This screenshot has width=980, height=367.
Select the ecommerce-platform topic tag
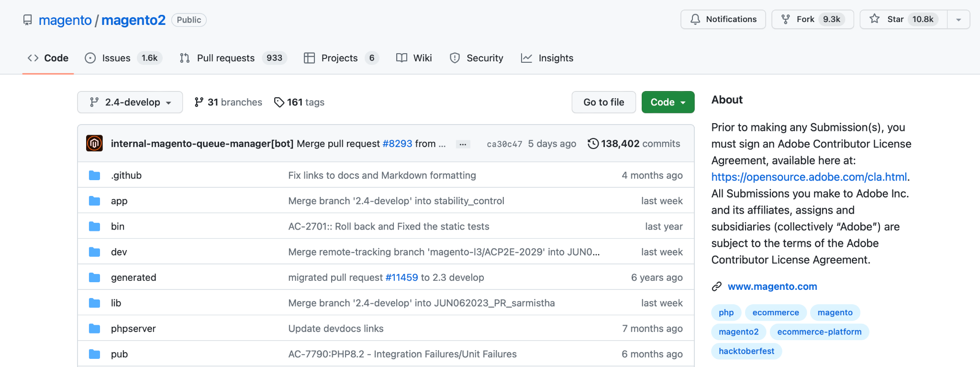[x=819, y=332]
